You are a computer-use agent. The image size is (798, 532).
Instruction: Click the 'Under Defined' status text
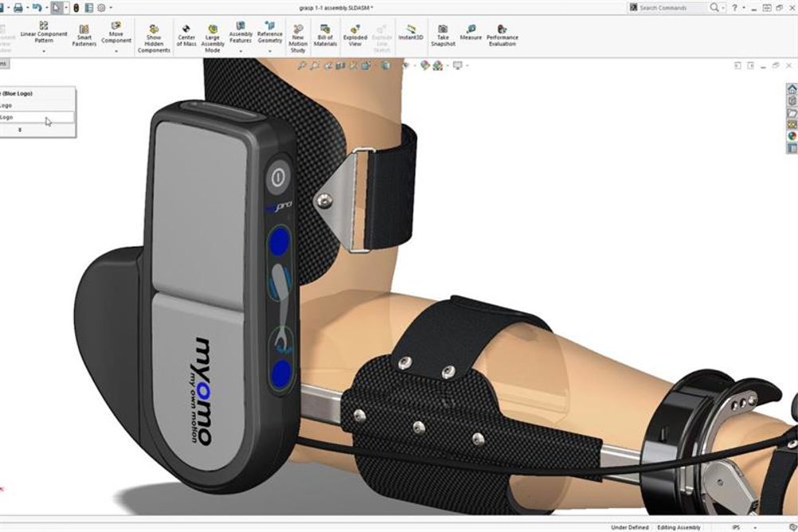click(x=629, y=527)
